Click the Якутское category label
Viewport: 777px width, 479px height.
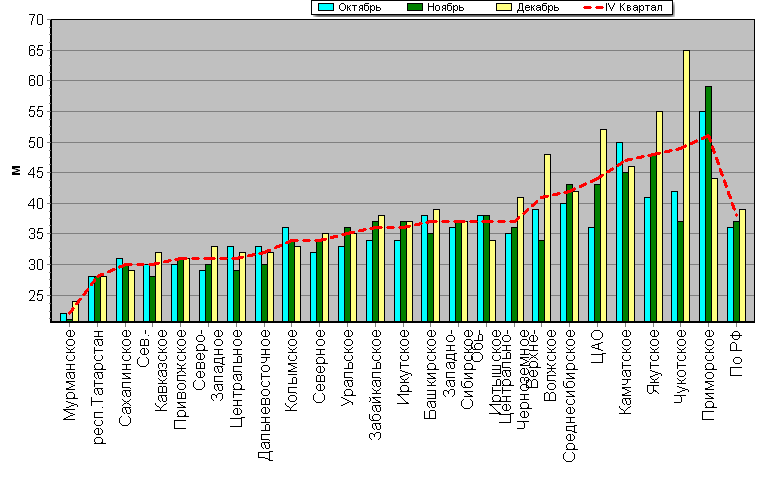coord(654,362)
